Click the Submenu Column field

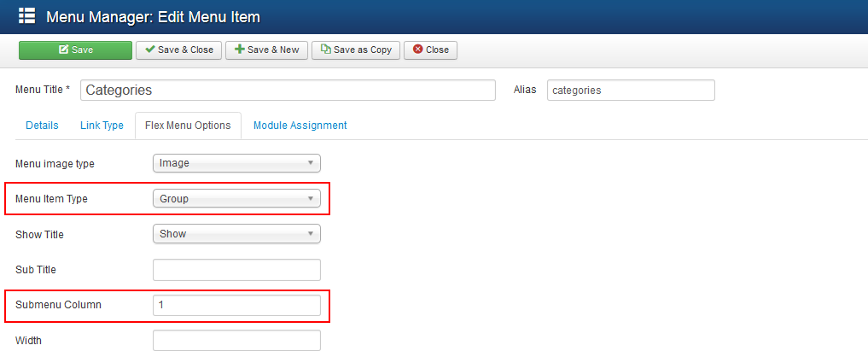click(236, 305)
